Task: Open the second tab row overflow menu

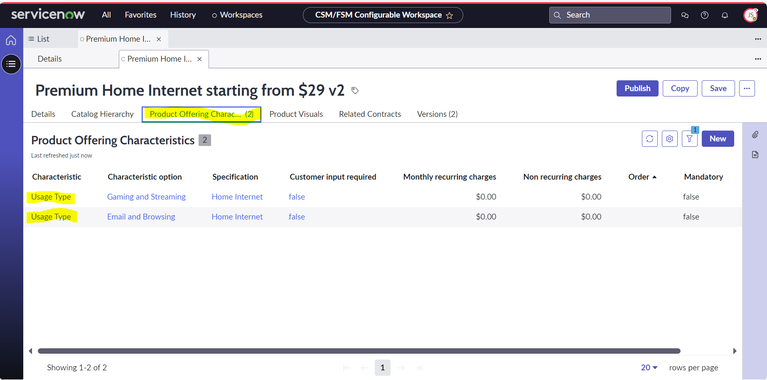Action: [x=758, y=59]
